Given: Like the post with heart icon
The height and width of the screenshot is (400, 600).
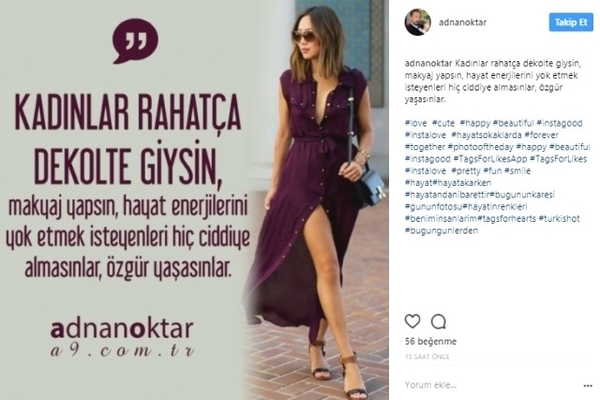Looking at the screenshot, I should pyautogui.click(x=412, y=321).
